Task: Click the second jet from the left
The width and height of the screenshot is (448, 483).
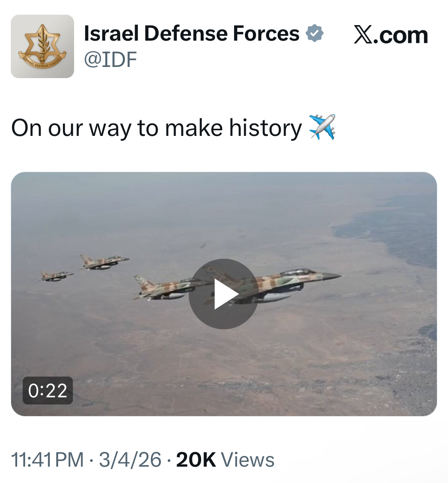Action: 103,263
